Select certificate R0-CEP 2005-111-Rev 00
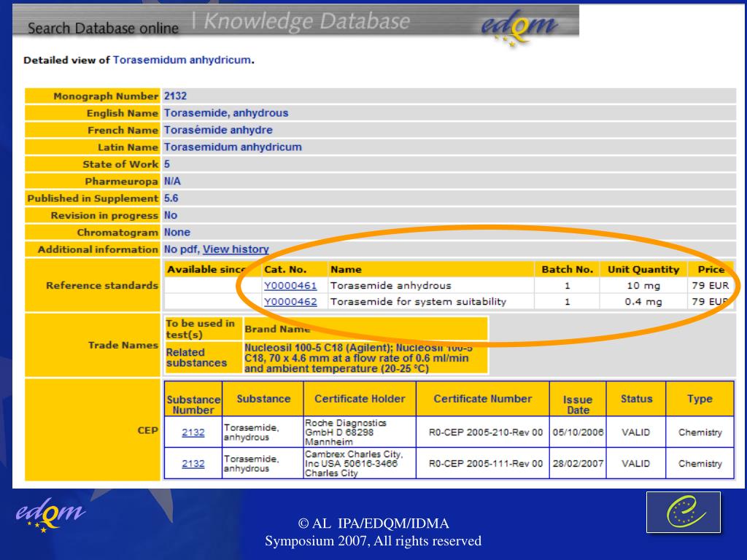Viewport: 747px width, 560px height. click(485, 464)
